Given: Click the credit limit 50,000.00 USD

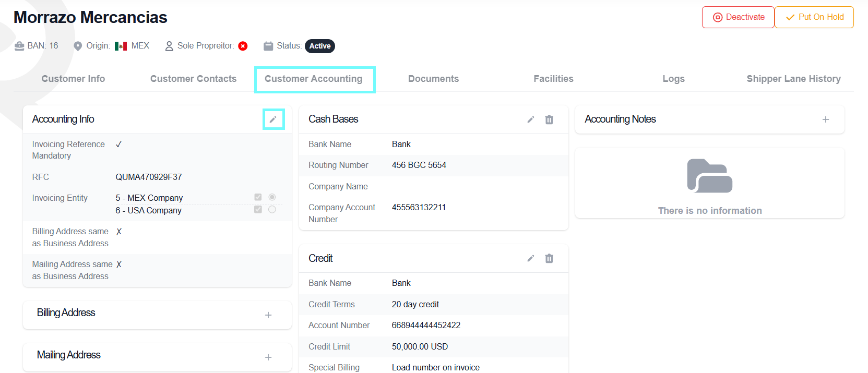Looking at the screenshot, I should pyautogui.click(x=420, y=347).
